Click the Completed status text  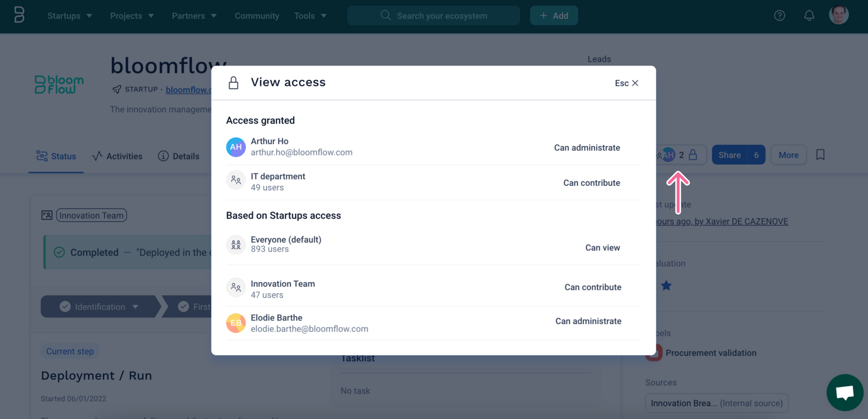tap(94, 253)
